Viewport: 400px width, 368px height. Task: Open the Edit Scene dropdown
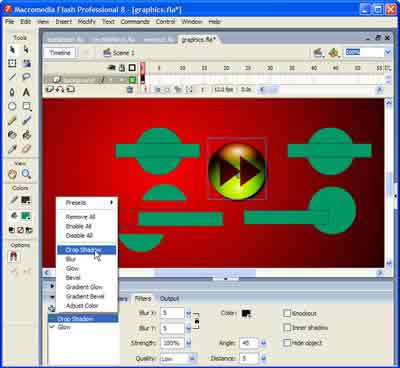(x=318, y=53)
